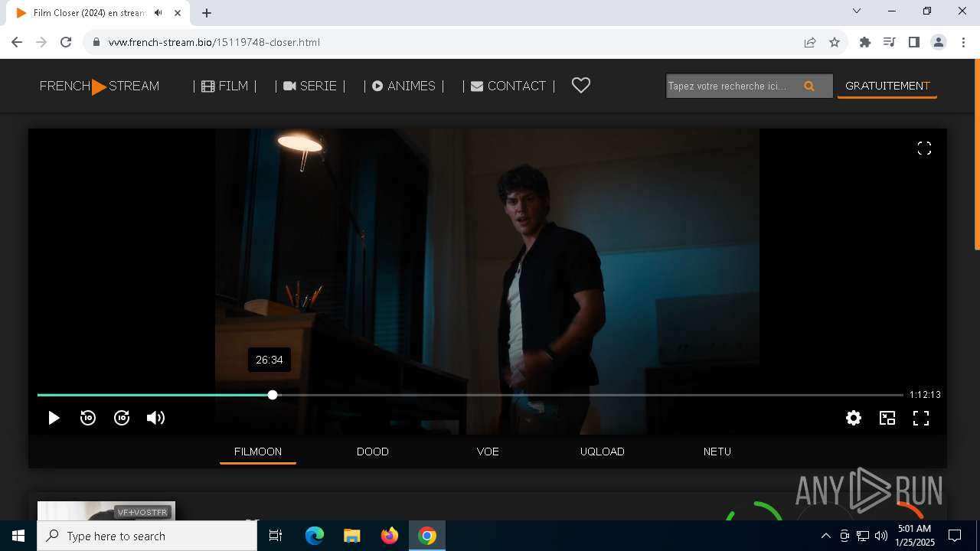Image resolution: width=980 pixels, height=551 pixels.
Task: Open Chrome three-dot menu
Action: click(x=963, y=42)
